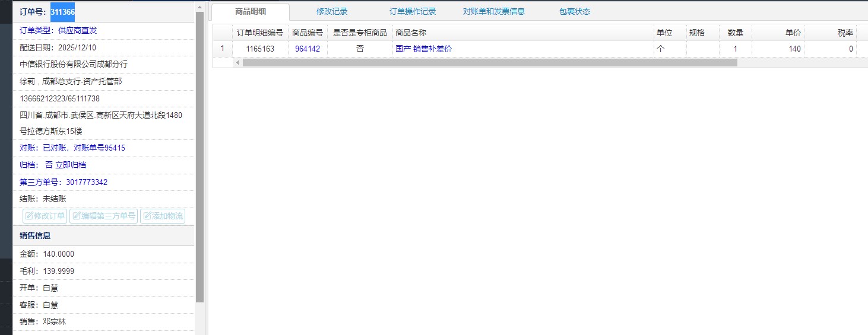Open the 国产 销售补差价 product name link
The image size is (868, 335).
[423, 49]
